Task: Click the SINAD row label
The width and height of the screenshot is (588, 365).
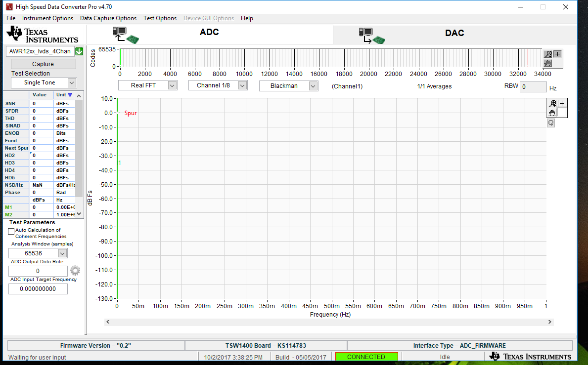Action: (x=13, y=126)
